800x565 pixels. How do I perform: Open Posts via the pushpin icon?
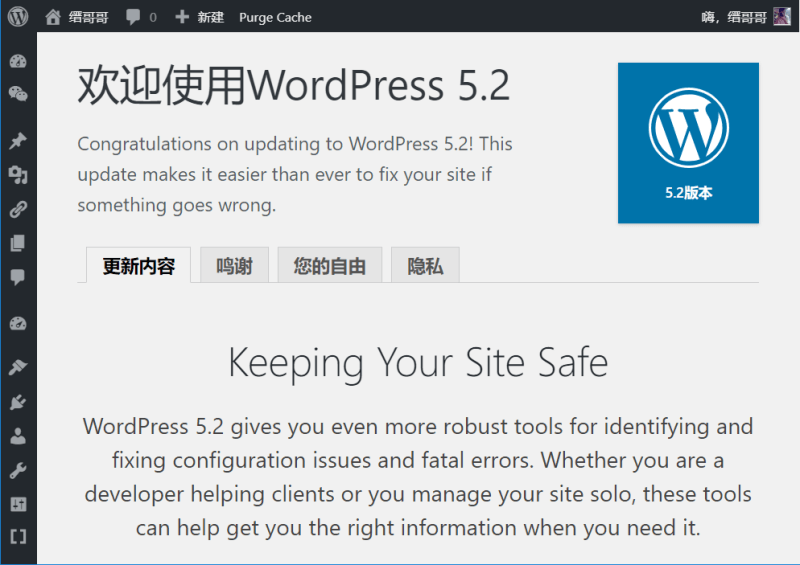point(17,142)
